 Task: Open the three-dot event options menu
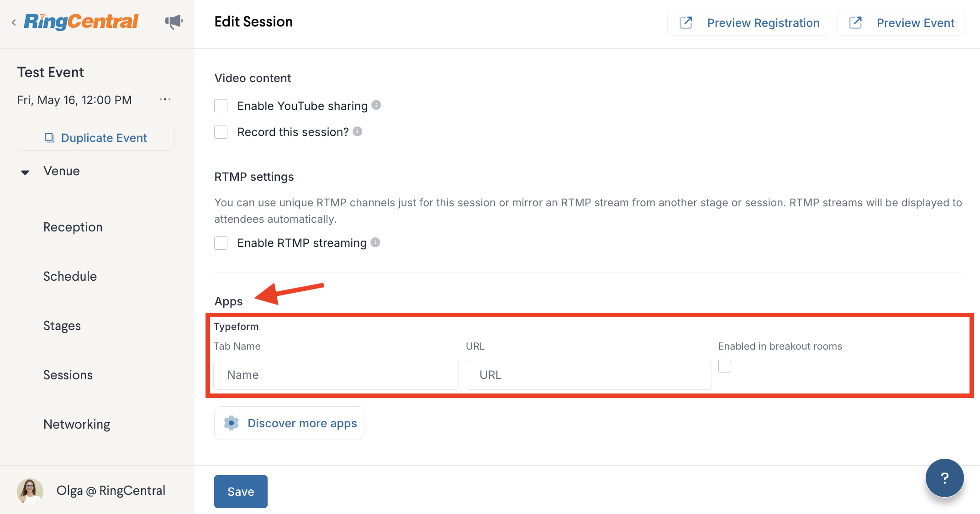165,100
